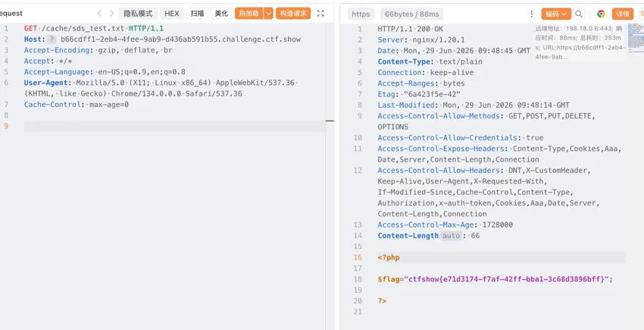Toggle 隐私模式 privacy mode
The image size is (644, 330).
138,14
